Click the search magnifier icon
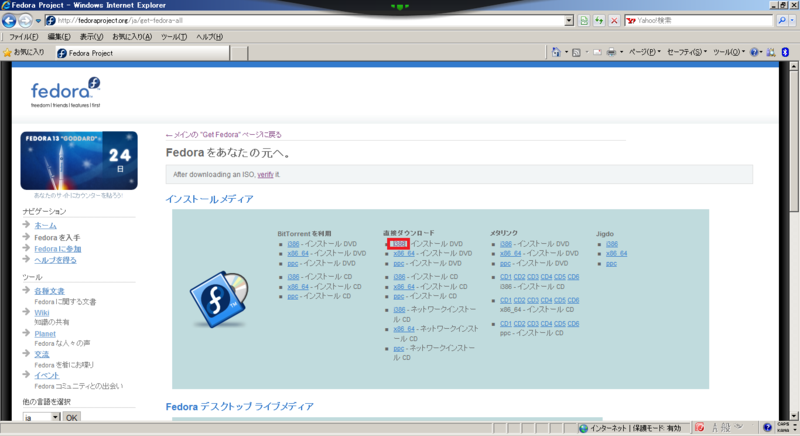The width and height of the screenshot is (800, 436). 782,20
